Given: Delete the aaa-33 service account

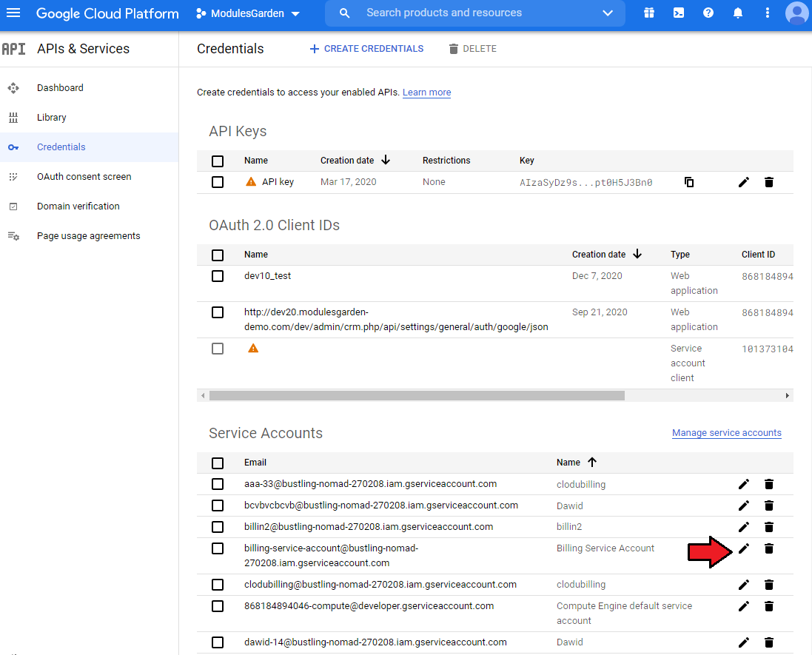Looking at the screenshot, I should (769, 484).
